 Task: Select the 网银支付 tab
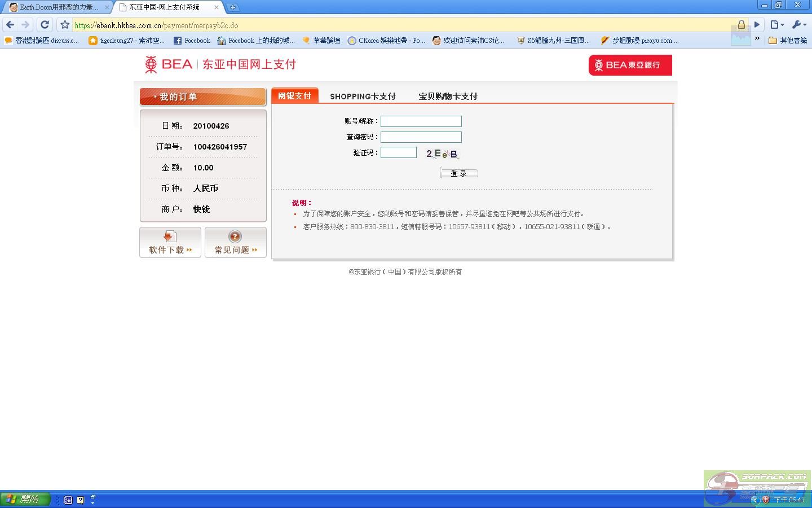coord(294,96)
